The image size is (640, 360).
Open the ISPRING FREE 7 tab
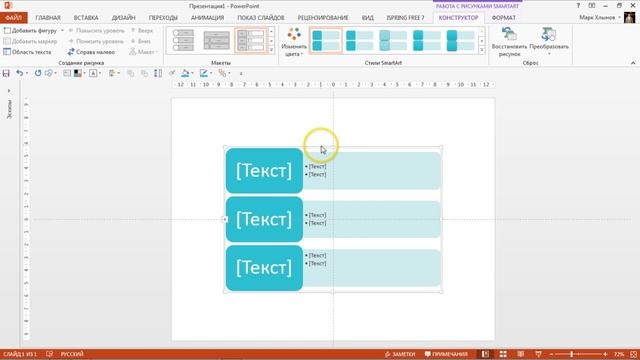coord(405,18)
